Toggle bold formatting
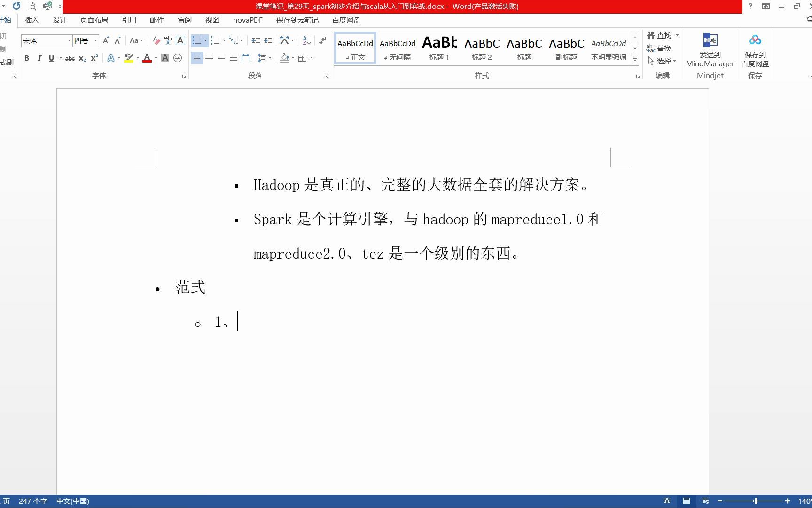This screenshot has height=508, width=812. [x=27, y=58]
